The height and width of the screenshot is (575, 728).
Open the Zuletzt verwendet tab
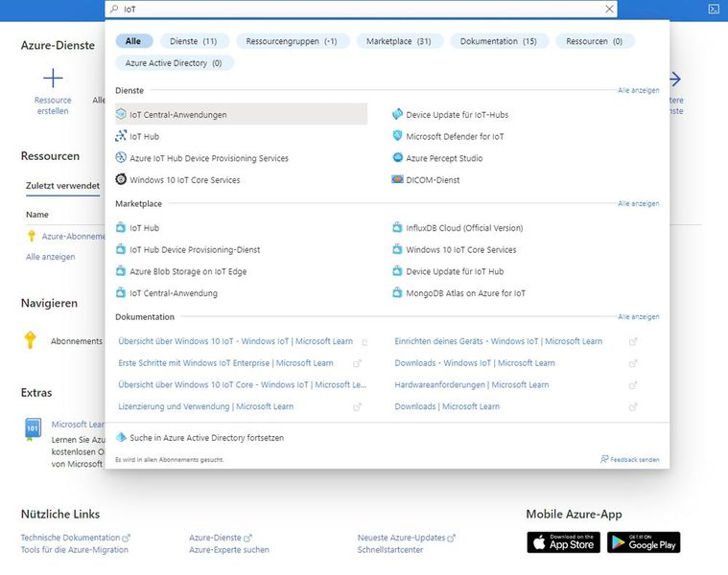point(62,186)
